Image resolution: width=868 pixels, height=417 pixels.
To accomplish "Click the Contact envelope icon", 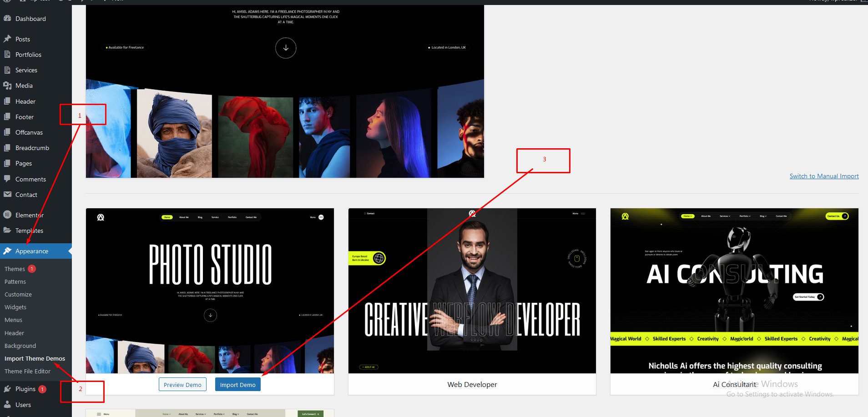I will point(7,195).
